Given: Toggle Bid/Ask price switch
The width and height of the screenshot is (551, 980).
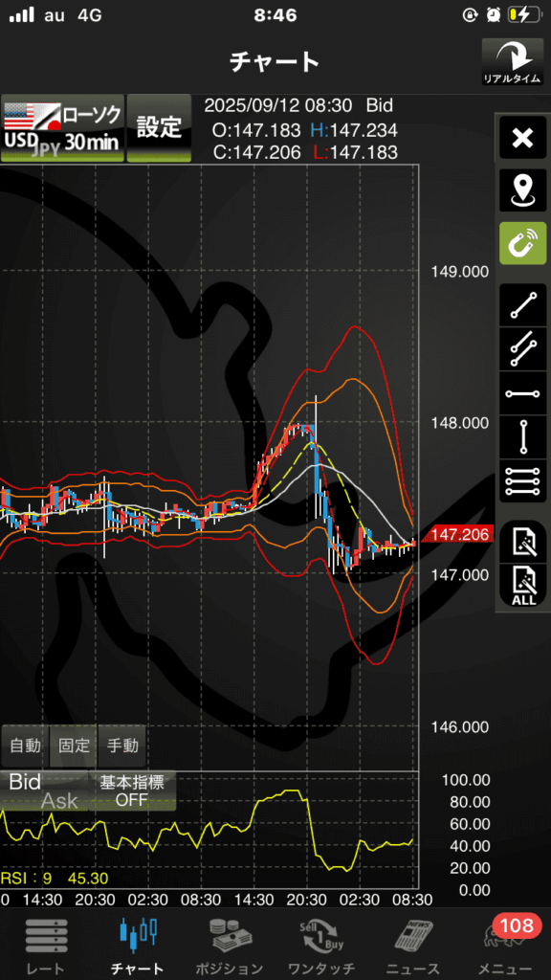Looking at the screenshot, I should pos(44,791).
